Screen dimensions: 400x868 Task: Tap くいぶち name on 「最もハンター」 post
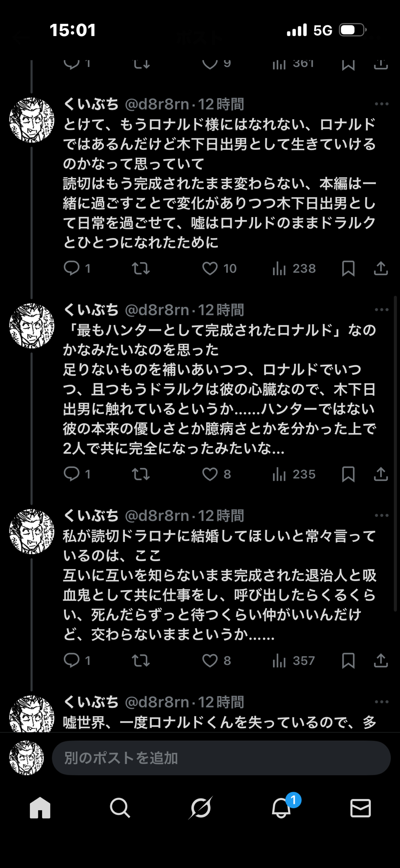[91, 310]
